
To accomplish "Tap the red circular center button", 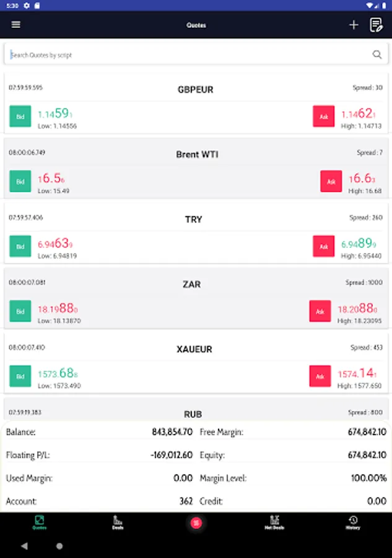I will click(x=196, y=523).
